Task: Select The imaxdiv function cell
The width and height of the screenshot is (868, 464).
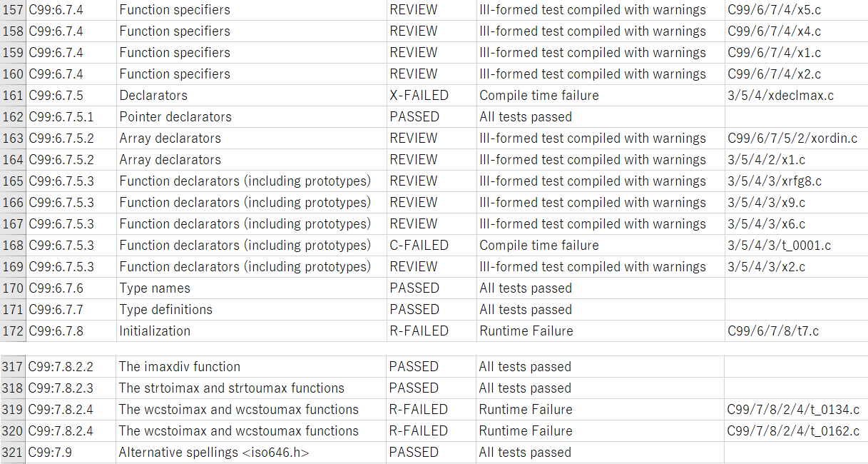Action: 179,367
